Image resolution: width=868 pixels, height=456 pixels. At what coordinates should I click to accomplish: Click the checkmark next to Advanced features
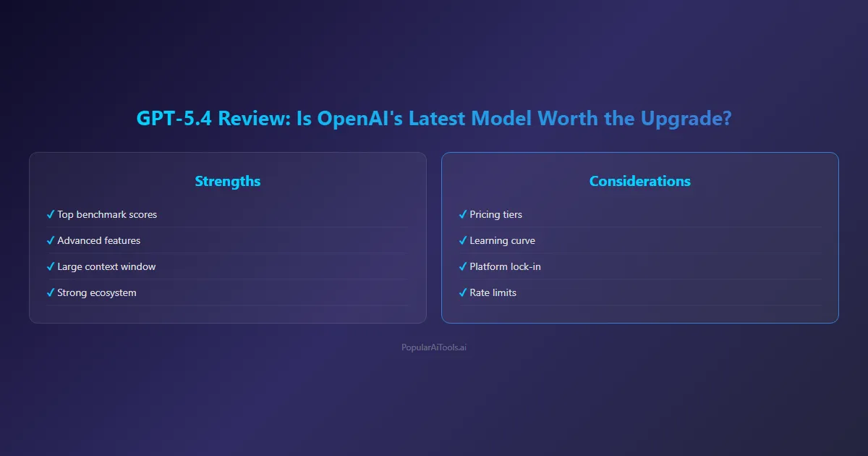click(x=51, y=240)
